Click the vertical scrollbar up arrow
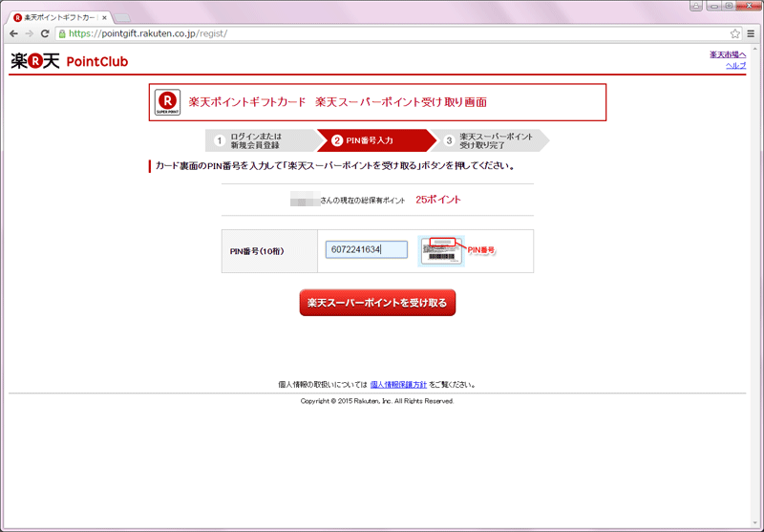The image size is (764, 532). point(754,50)
